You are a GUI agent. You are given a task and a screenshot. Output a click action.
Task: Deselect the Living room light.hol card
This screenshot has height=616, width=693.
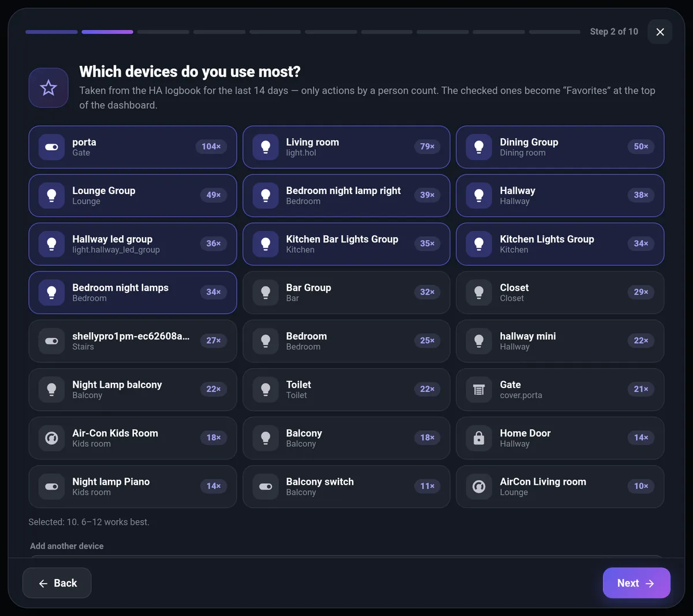(346, 147)
